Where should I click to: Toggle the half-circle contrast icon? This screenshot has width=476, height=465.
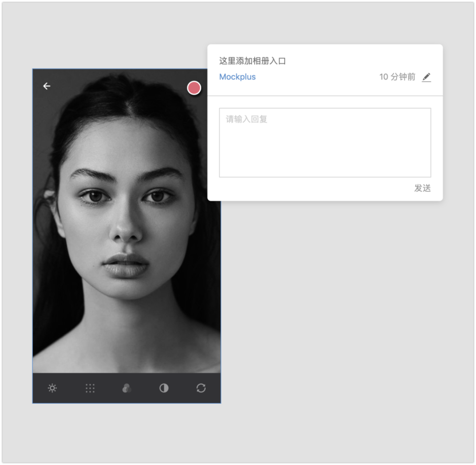click(x=164, y=388)
